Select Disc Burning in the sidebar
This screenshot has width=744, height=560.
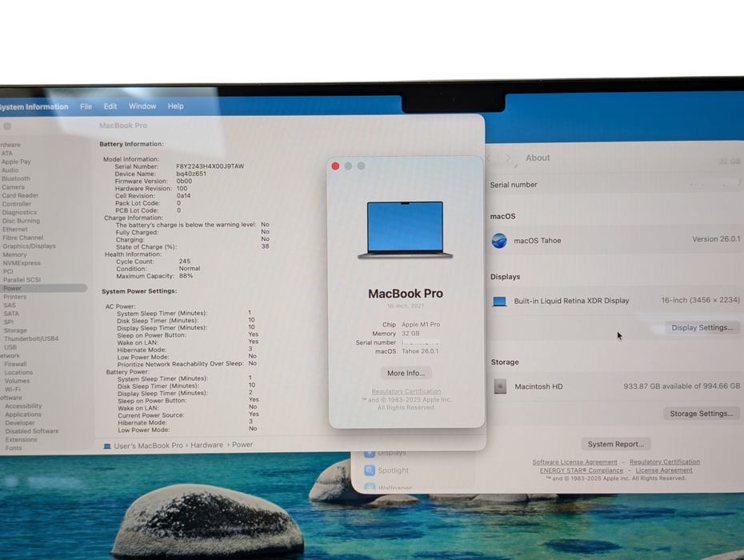(x=21, y=221)
